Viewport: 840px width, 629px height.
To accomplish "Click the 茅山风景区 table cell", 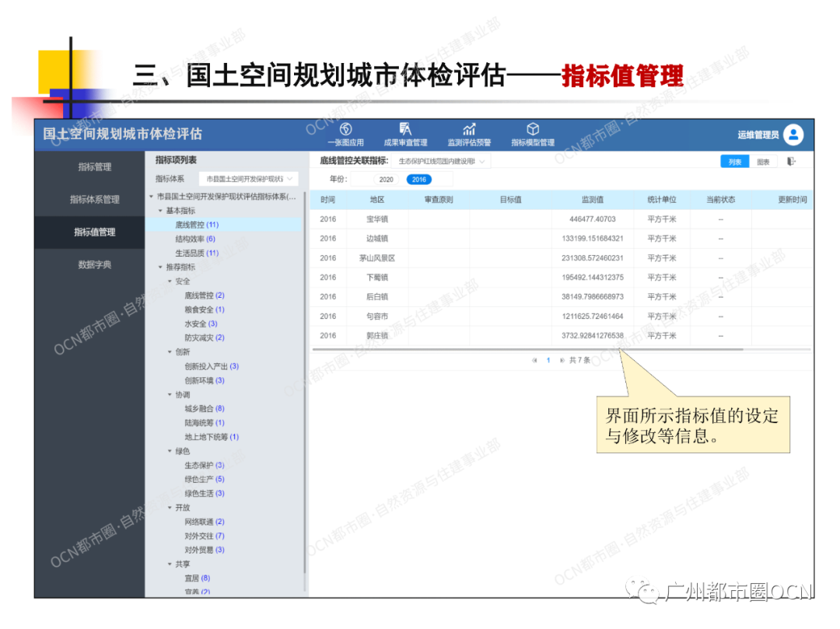I will coord(377,259).
